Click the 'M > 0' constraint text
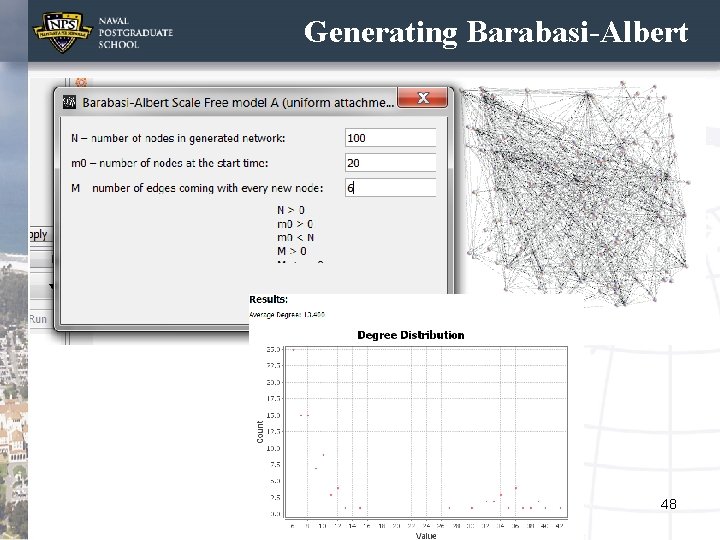This screenshot has height=540, width=720. (x=292, y=251)
